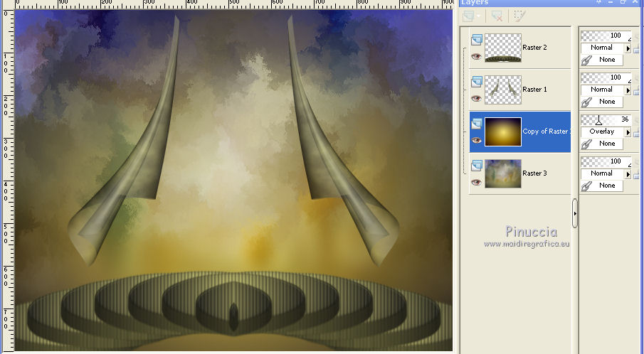Click the Raster 3 link set chain button
The height and width of the screenshot is (354, 644).
(602, 186)
